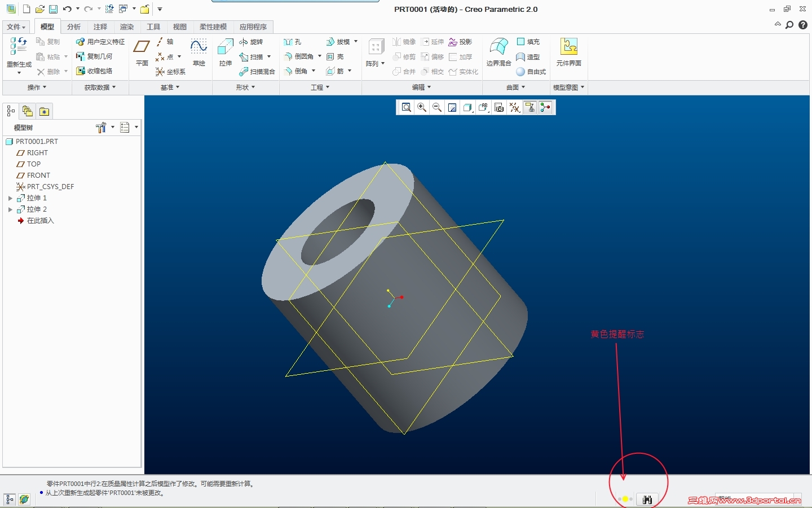Open the 曲面 group dropdown
Viewport: 812px width, 508px height.
pyautogui.click(x=515, y=87)
